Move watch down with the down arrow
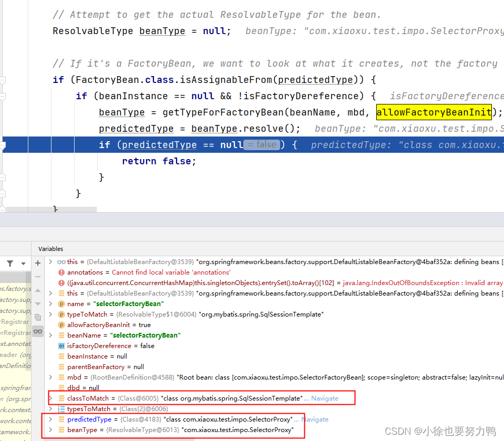Image resolution: width=504 pixels, height=441 pixels. pos(38,303)
